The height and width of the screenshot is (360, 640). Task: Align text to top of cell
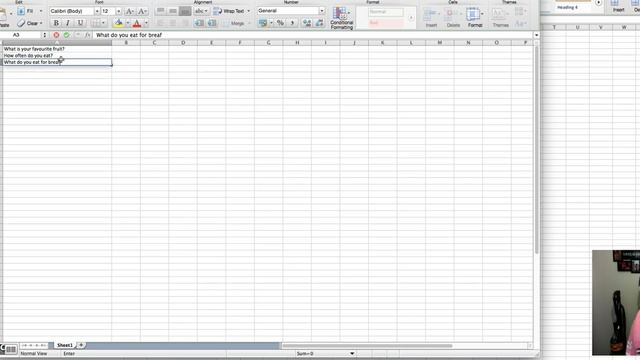tap(161, 11)
